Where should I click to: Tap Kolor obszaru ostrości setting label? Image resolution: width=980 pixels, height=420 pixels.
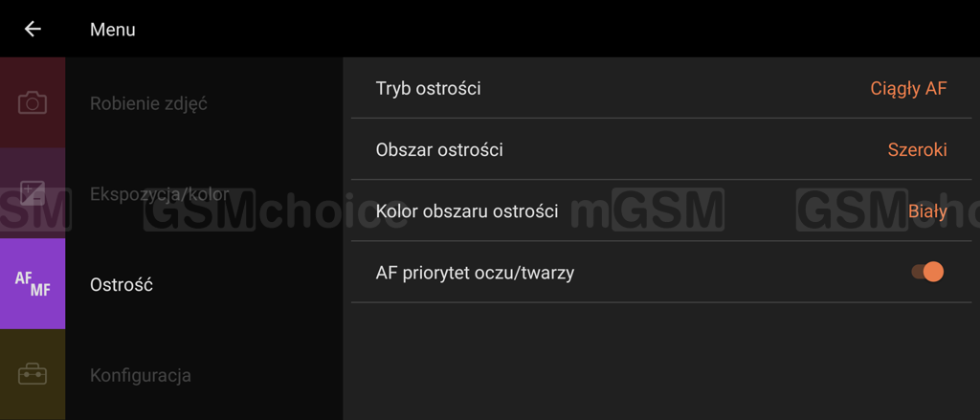point(467,211)
